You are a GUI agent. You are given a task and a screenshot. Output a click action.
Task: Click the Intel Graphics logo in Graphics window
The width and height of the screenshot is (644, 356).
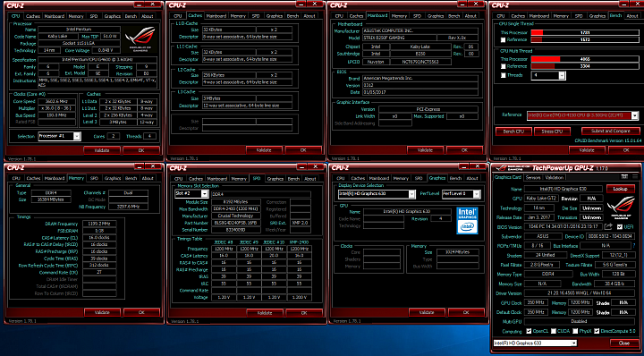tap(467, 221)
